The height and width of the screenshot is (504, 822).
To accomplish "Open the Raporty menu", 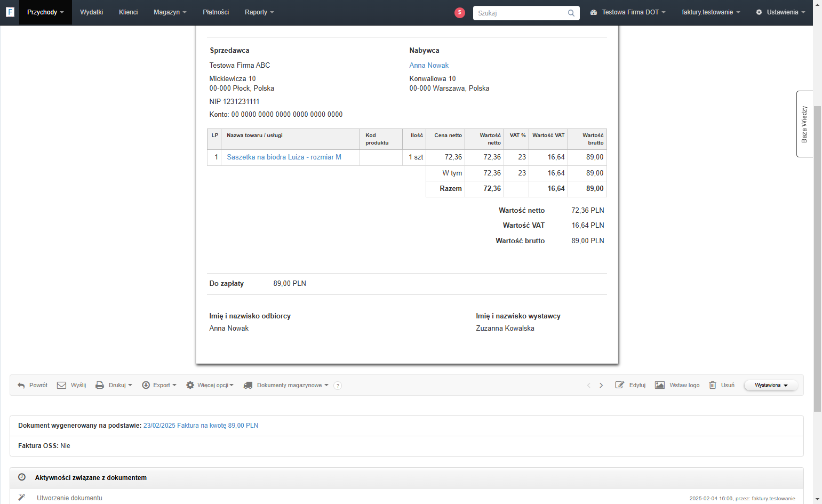I will (x=259, y=12).
